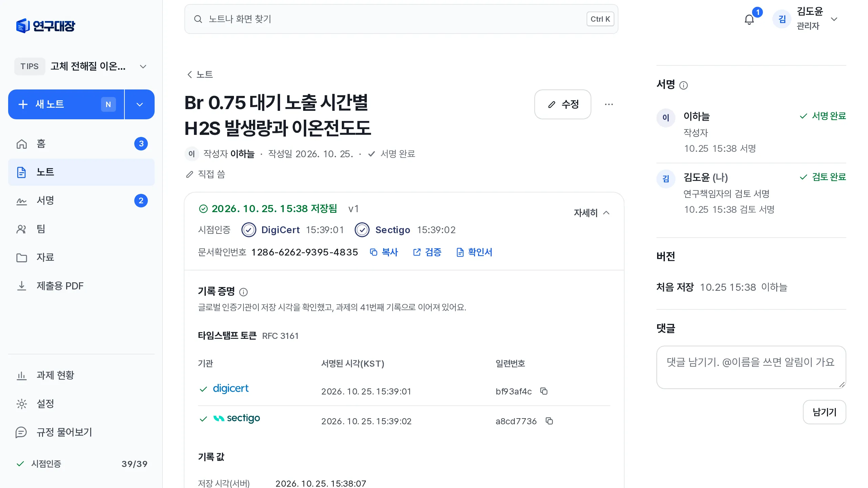The height and width of the screenshot is (488, 868).
Task: Click the DigiCert verified badge icon
Action: tap(249, 230)
